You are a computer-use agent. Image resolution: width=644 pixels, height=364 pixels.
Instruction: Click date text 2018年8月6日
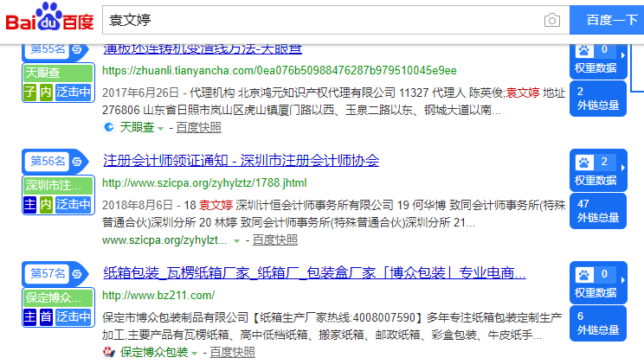click(138, 205)
